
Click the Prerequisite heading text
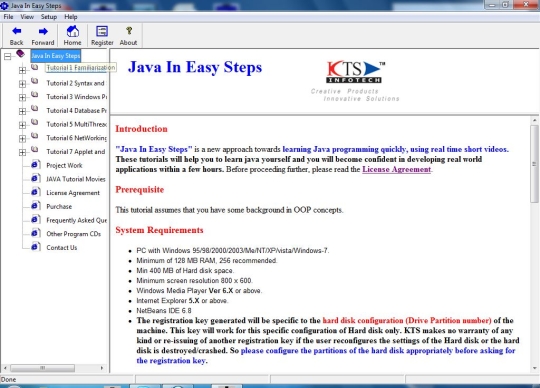click(x=139, y=190)
